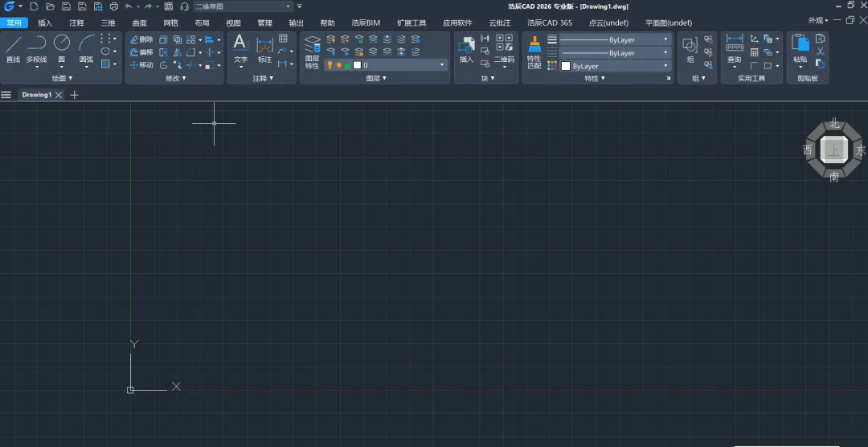Switch to the 视图 ribbon tab
Screen dimensions: 868x447
coord(234,23)
